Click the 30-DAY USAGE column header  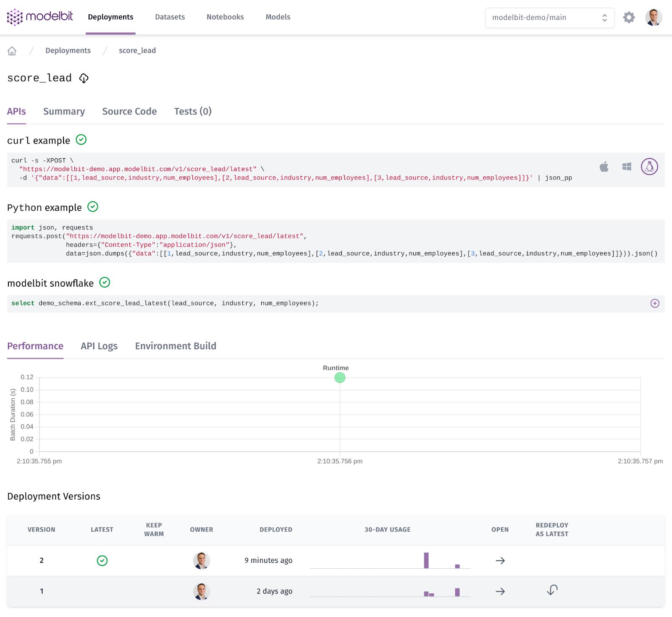(x=388, y=530)
